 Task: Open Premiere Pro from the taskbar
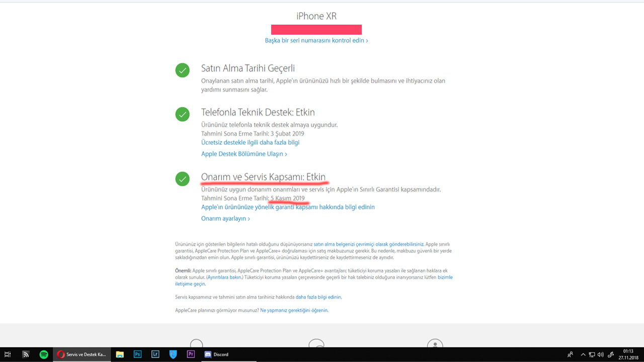click(190, 354)
